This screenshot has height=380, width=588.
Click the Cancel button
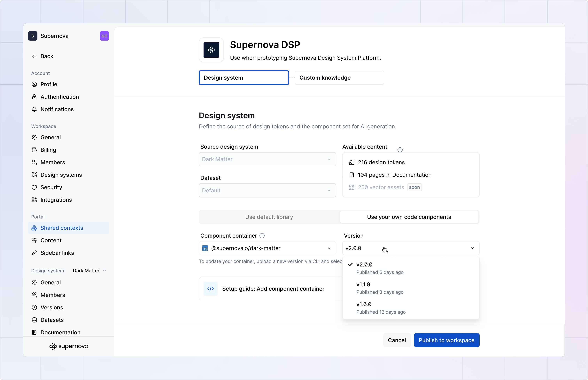[397, 340]
